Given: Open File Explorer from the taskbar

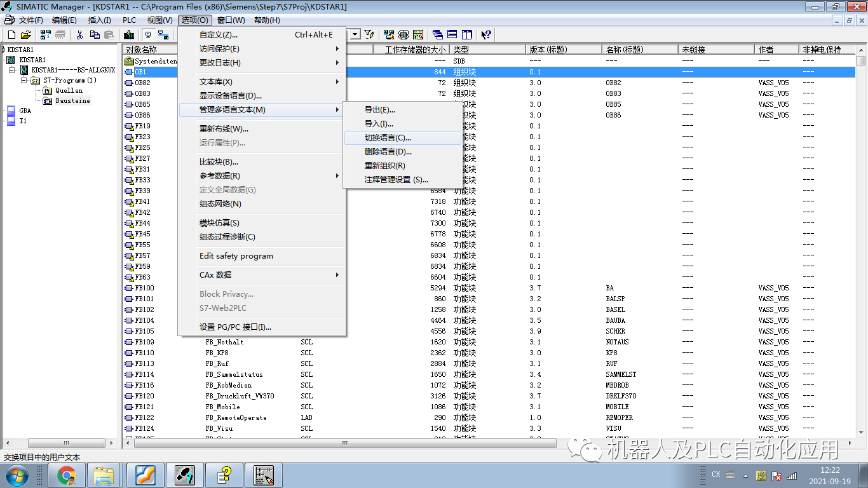Looking at the screenshot, I should (x=104, y=475).
